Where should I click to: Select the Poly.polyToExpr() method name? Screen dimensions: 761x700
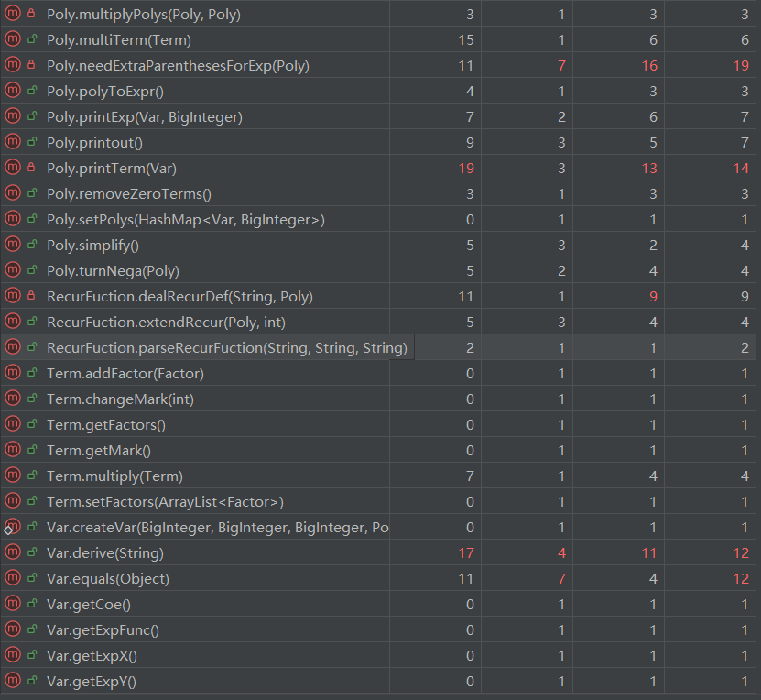[x=105, y=92]
